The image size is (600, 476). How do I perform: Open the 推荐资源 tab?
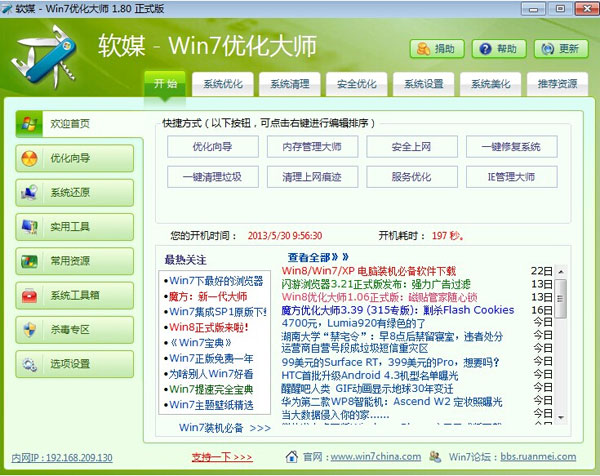pos(558,84)
